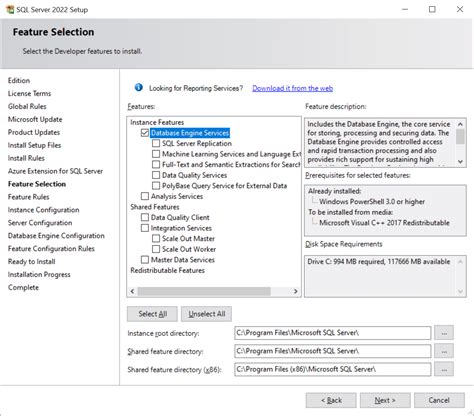Click the Installation Progress step
Screen dimensions: 474x416
tap(39, 275)
